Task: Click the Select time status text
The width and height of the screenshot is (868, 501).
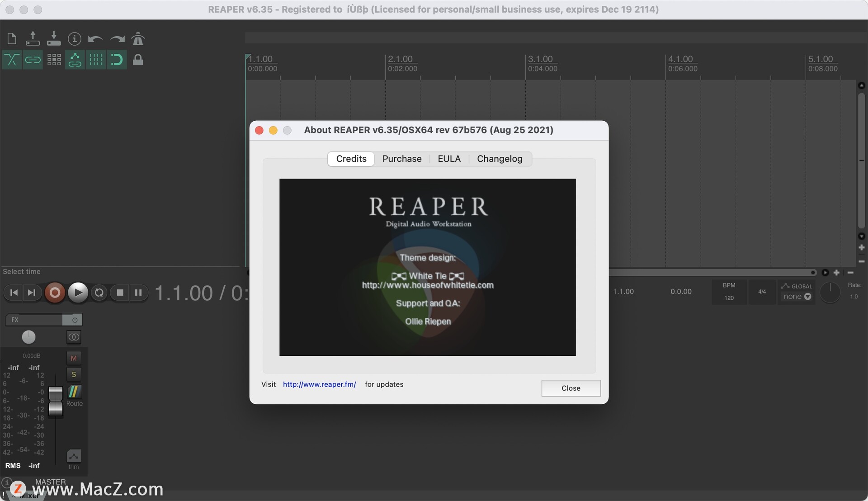Action: point(22,272)
